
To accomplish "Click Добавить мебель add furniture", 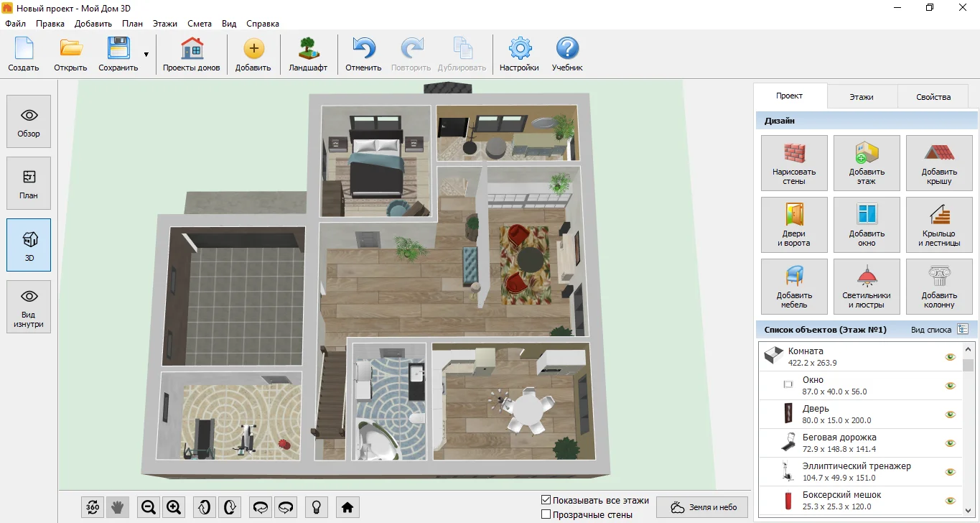I will pos(794,287).
